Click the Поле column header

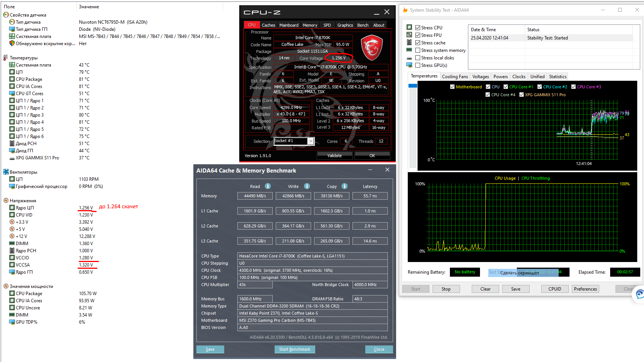pos(39,7)
